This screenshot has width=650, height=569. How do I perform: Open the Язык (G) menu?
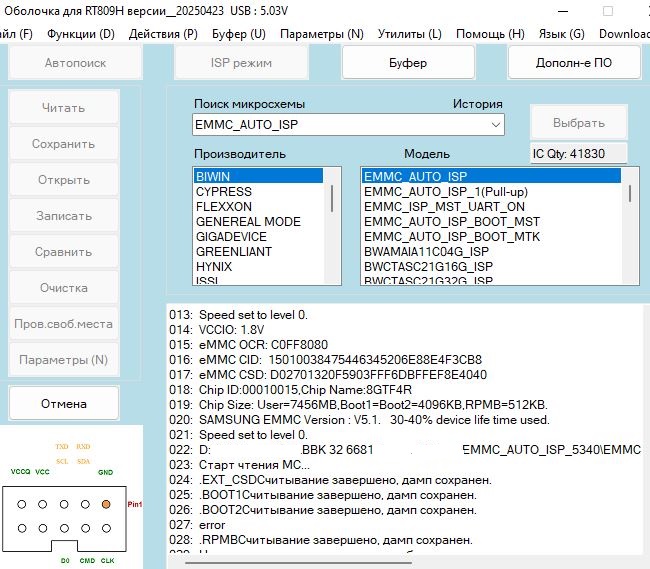coord(561,34)
